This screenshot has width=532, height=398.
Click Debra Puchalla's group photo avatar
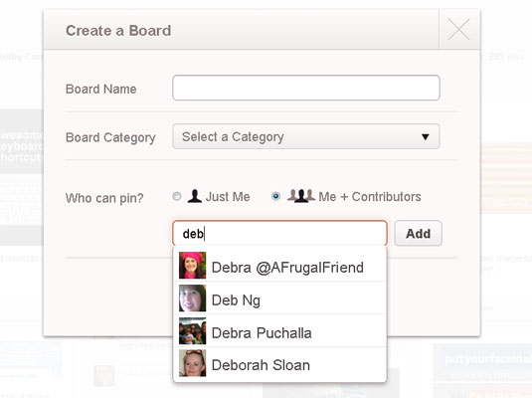pyautogui.click(x=192, y=331)
